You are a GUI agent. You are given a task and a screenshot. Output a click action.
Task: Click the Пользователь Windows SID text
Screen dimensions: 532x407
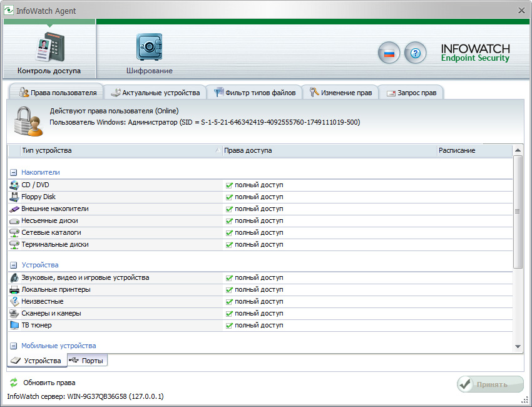[x=205, y=122]
